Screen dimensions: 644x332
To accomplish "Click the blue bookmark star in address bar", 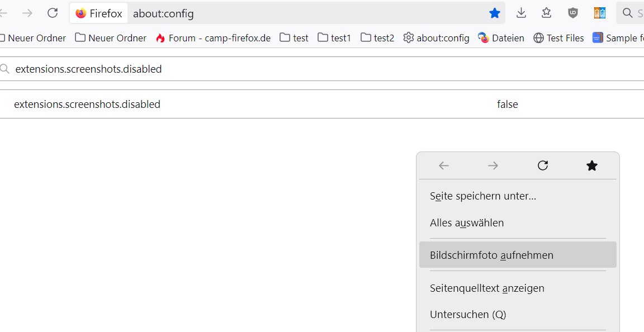I will tap(495, 13).
